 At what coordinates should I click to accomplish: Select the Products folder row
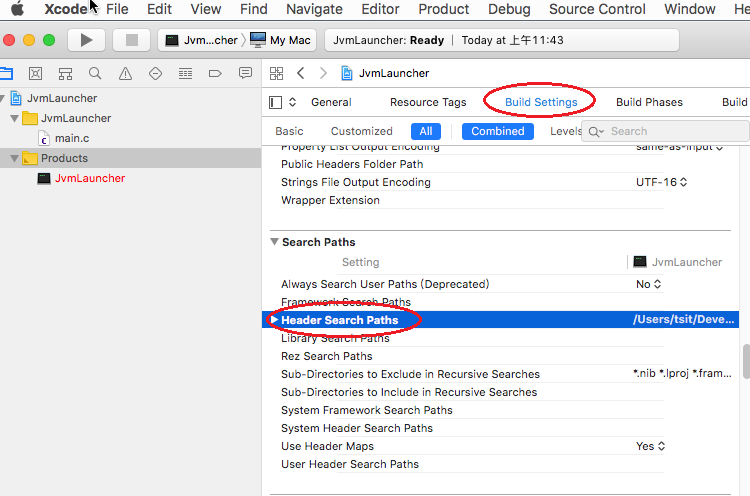pyautogui.click(x=130, y=158)
